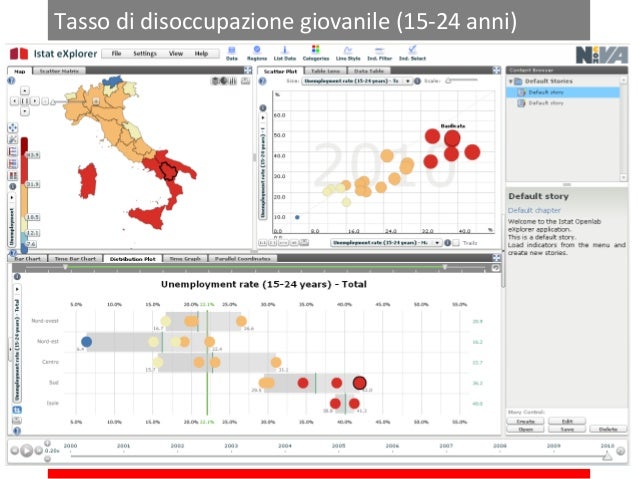Image resolution: width=638 pixels, height=479 pixels.
Task: Switch to the Scatter Matrix tab
Action: [x=59, y=71]
